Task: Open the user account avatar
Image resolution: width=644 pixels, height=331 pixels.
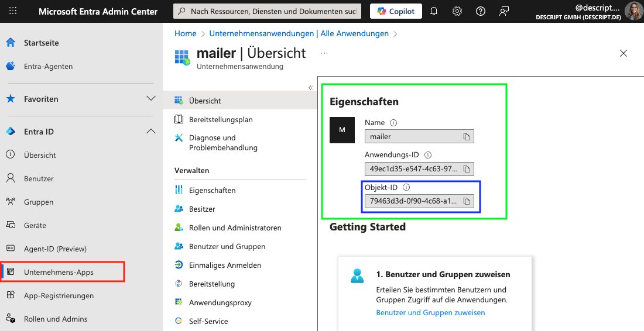Action: point(633,11)
